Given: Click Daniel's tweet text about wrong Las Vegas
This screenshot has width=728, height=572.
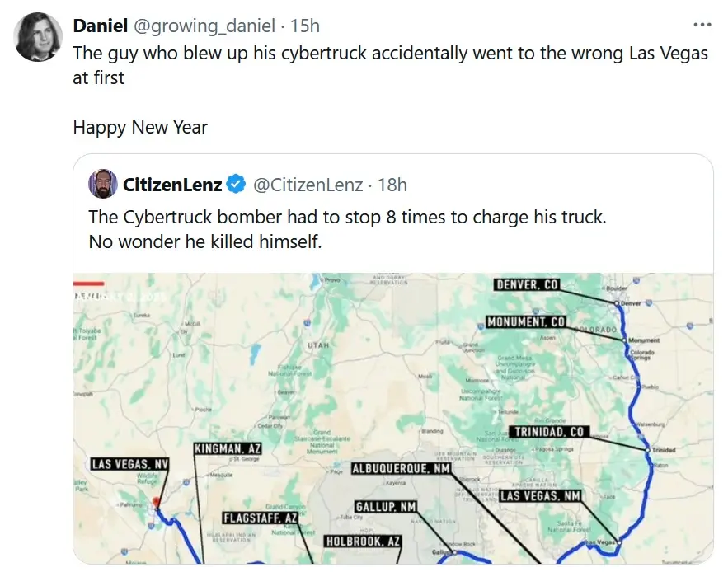Looking at the screenshot, I should [390, 65].
